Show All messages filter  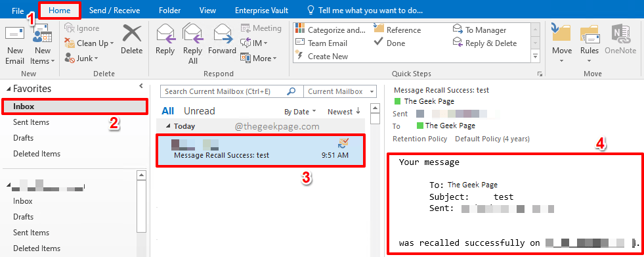[x=168, y=111]
